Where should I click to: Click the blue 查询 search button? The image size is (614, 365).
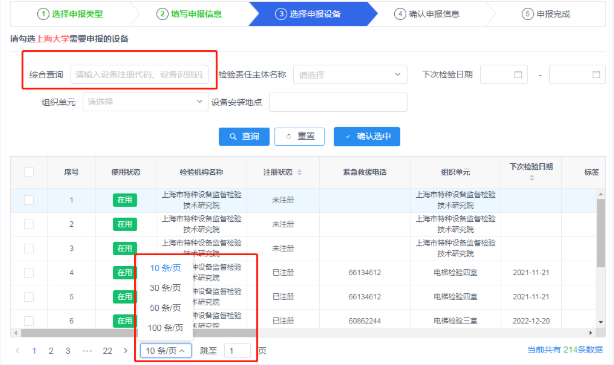[244, 136]
